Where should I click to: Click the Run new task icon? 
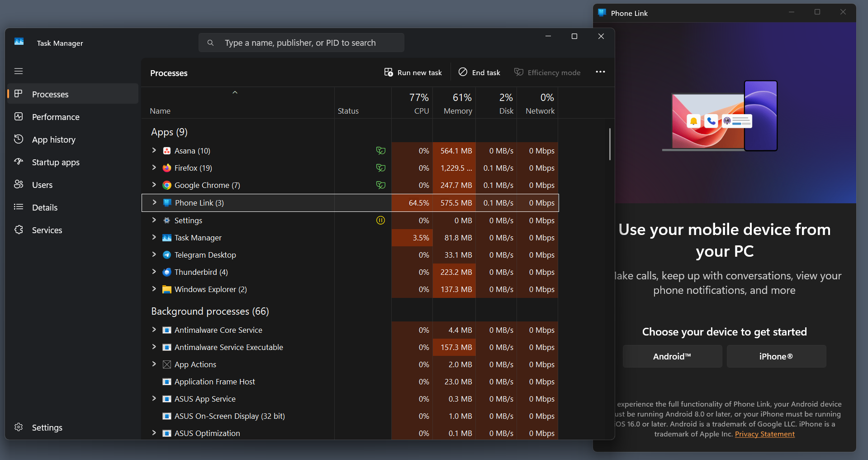click(389, 72)
